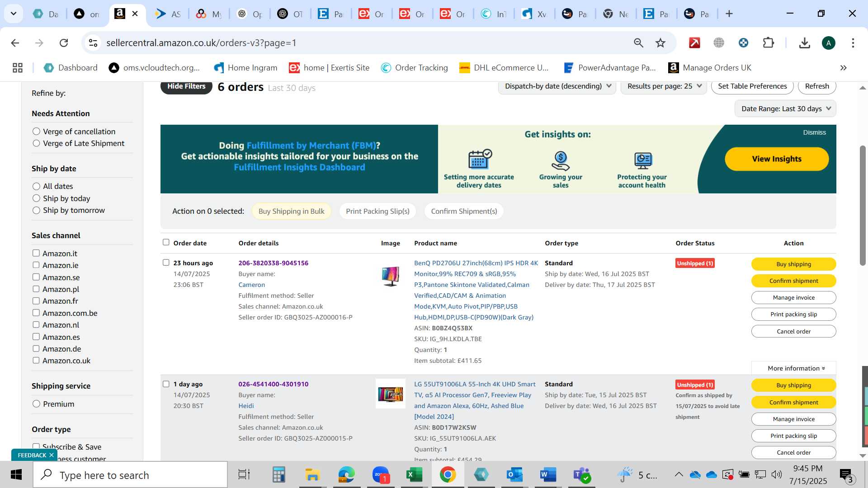The image size is (868, 488).
Task: Click the Hide Filters button
Action: (186, 86)
